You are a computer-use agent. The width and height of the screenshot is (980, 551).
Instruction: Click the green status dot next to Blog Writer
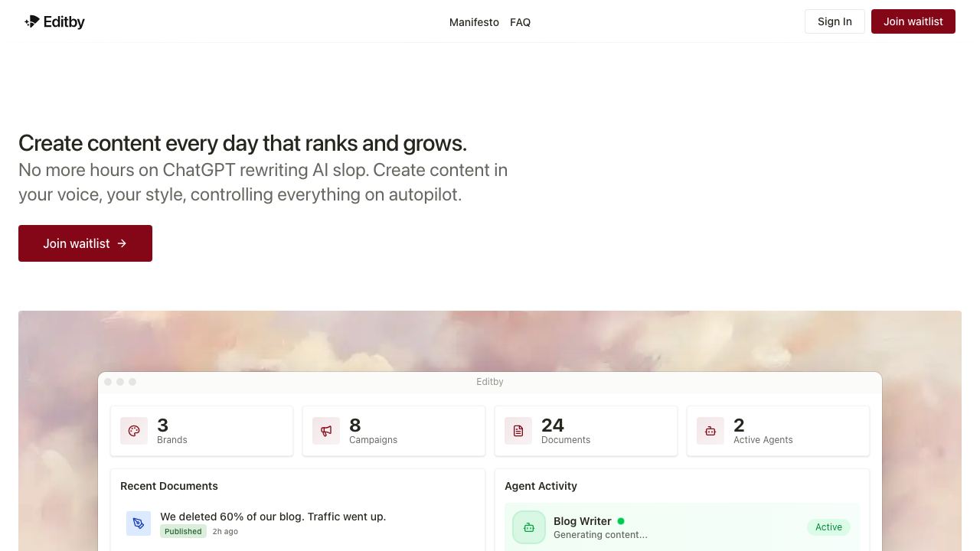pos(621,521)
